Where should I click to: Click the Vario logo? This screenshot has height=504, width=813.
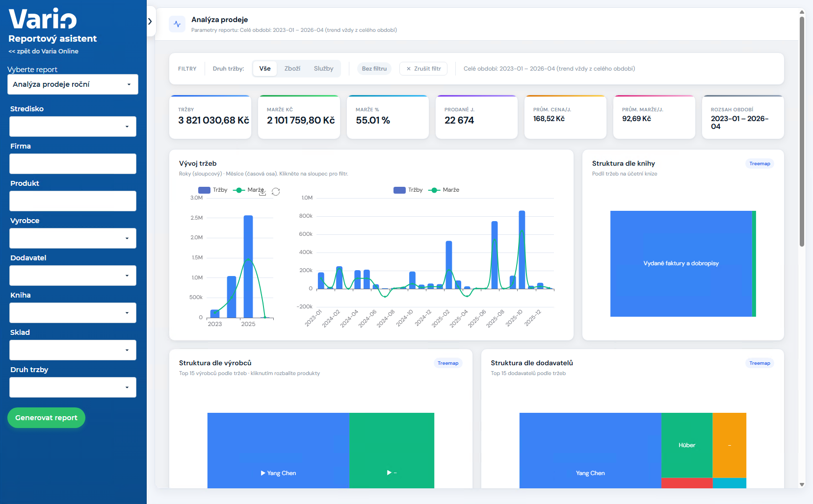point(43,19)
